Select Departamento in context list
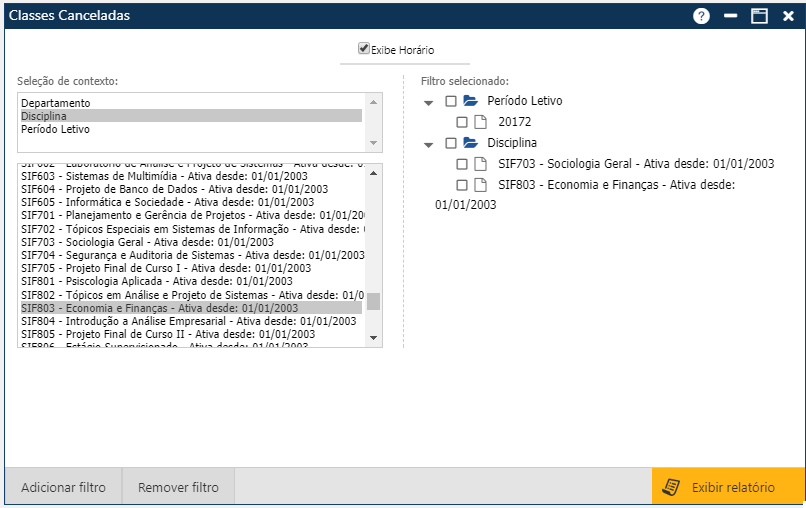Image resolution: width=806 pixels, height=508 pixels. pyautogui.click(x=191, y=103)
